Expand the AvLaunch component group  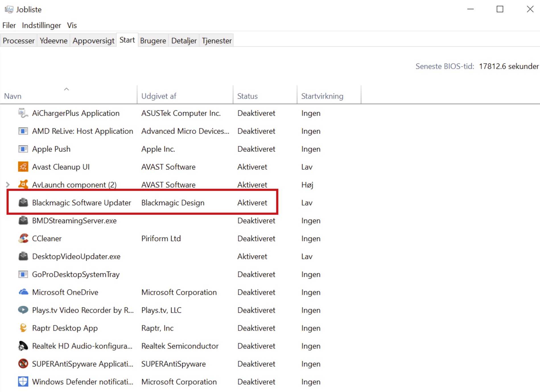coord(8,185)
